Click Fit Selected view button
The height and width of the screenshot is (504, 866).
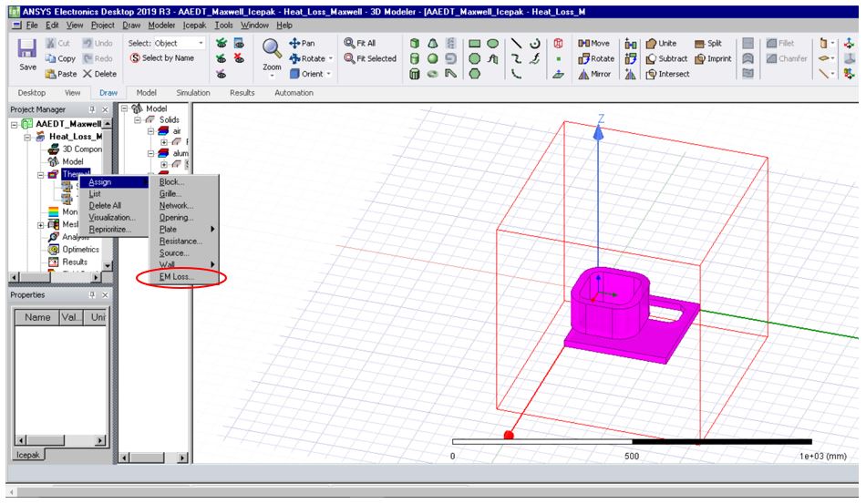(370, 58)
